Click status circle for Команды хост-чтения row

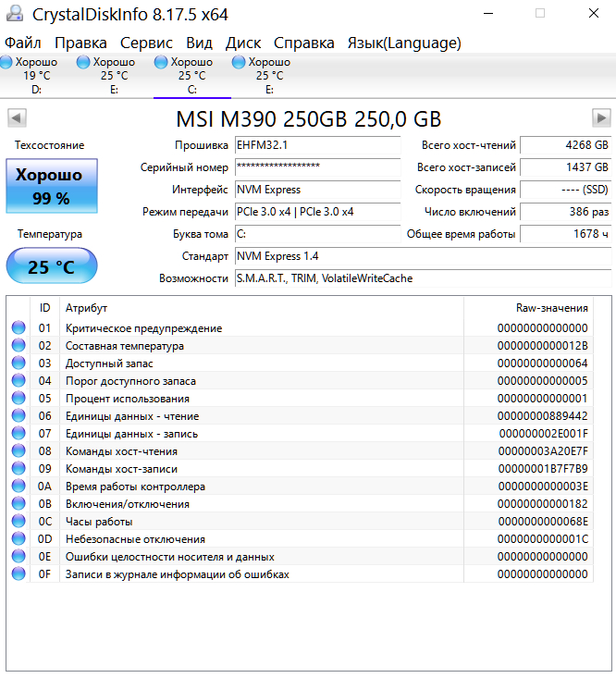coord(18,451)
